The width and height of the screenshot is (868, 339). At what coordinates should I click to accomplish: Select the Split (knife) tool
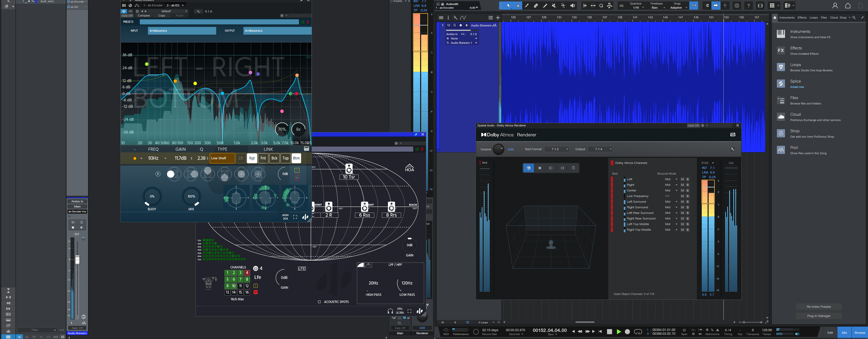coord(527,6)
